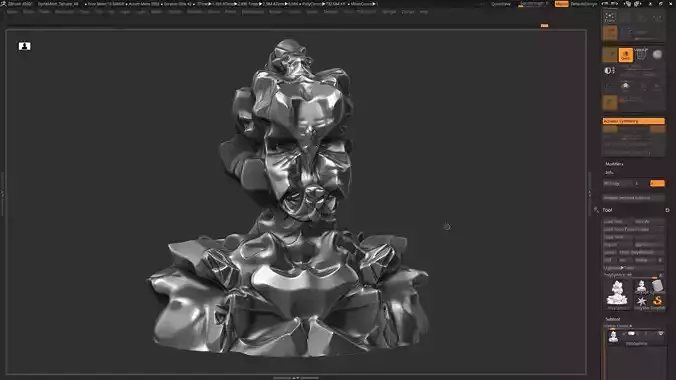Click the ZBrush logo icon in title bar
Viewport: 676px width, 380px height.
(x=3, y=3)
